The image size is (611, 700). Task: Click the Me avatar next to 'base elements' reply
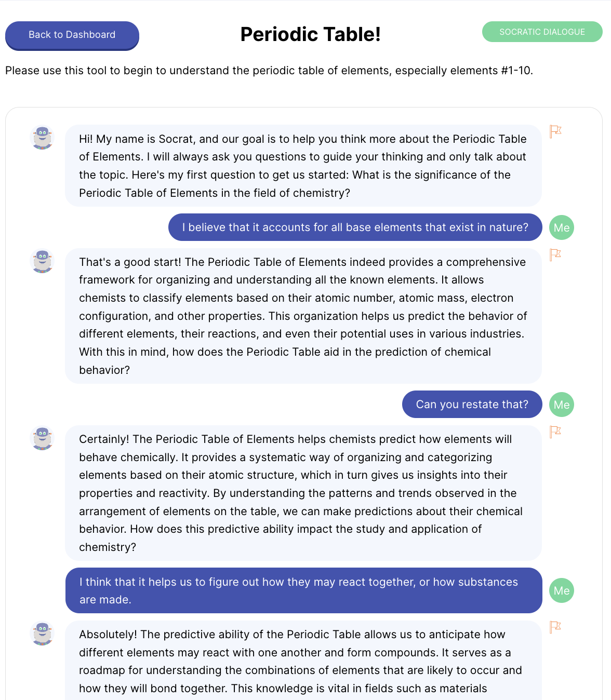tap(562, 227)
